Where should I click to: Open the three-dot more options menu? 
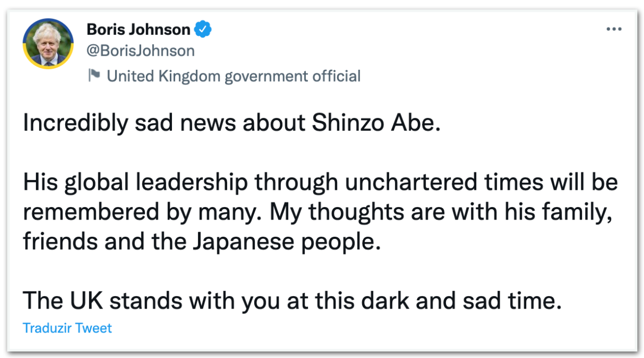pyautogui.click(x=614, y=30)
